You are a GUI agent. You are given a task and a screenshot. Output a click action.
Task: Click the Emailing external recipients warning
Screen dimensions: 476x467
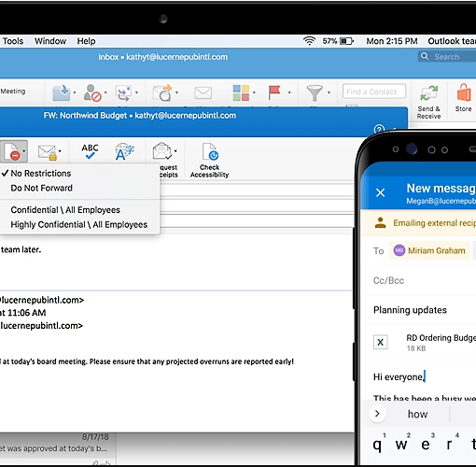pos(418,223)
